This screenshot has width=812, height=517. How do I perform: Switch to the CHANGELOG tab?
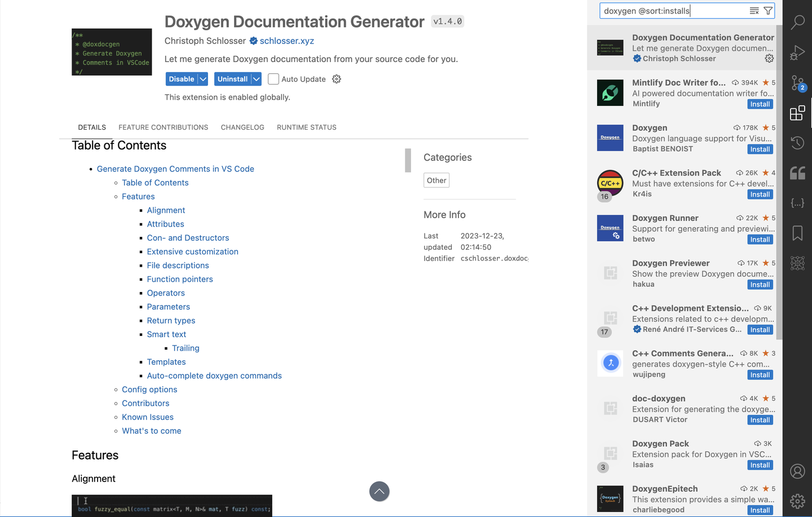242,127
